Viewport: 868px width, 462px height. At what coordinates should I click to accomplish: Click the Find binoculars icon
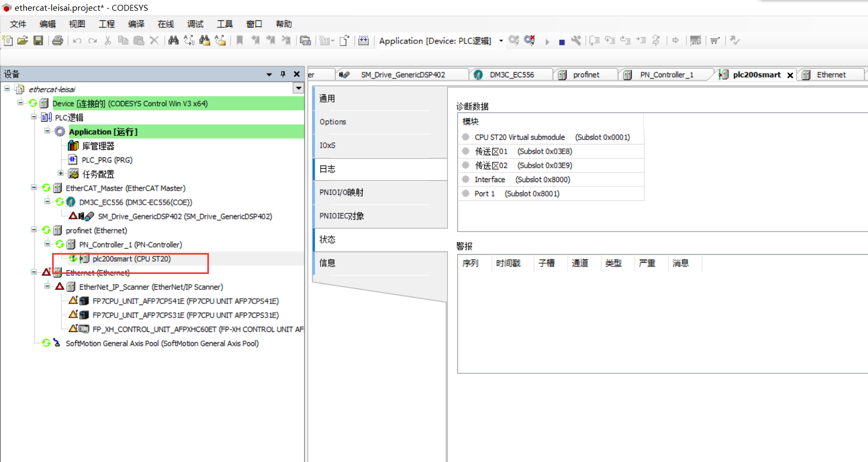(x=173, y=41)
